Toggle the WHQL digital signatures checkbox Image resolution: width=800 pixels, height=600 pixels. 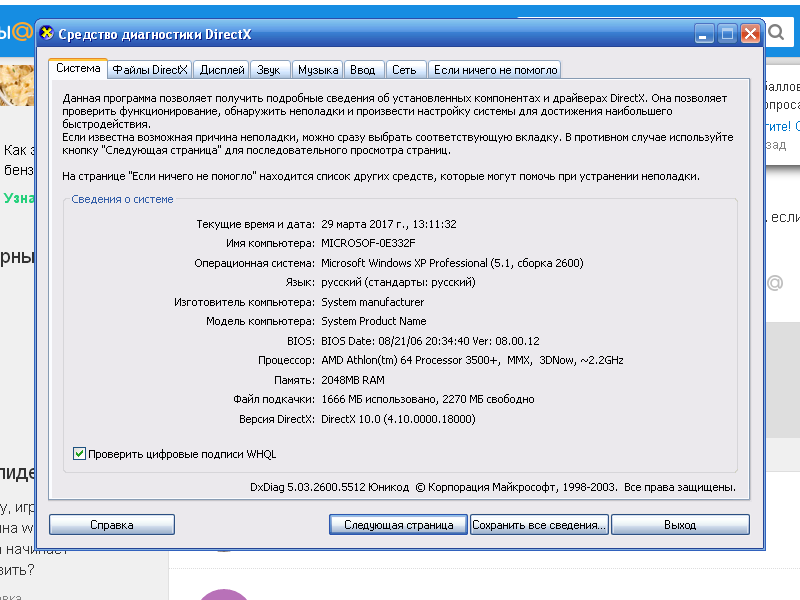[79, 454]
